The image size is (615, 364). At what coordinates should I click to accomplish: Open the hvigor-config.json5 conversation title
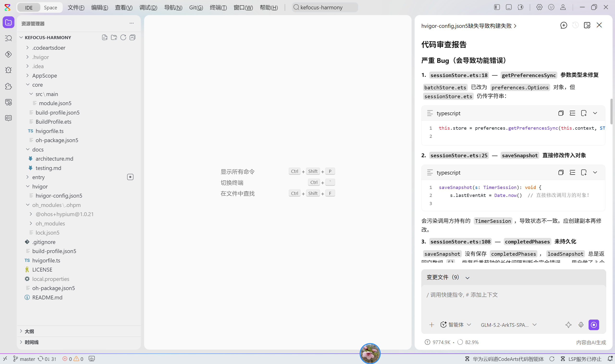(x=469, y=26)
